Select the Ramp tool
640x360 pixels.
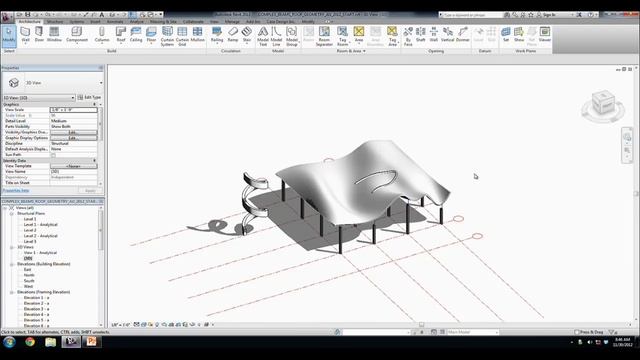[x=233, y=34]
